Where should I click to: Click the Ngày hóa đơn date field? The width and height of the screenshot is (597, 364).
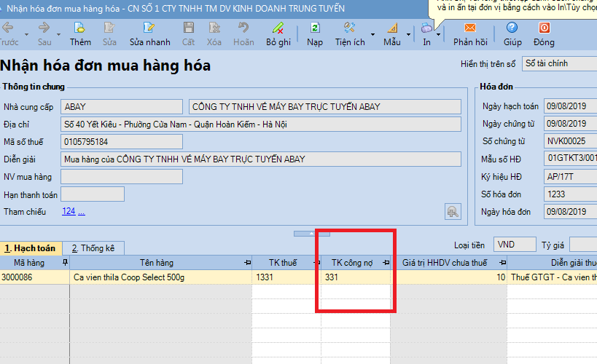click(570, 212)
